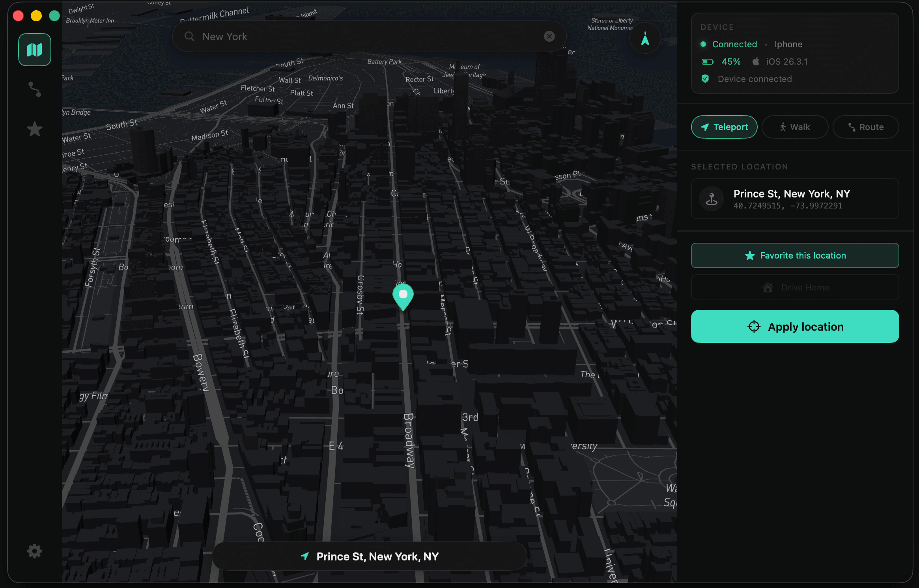Click the Drive Home button
The image size is (919, 588).
click(795, 287)
